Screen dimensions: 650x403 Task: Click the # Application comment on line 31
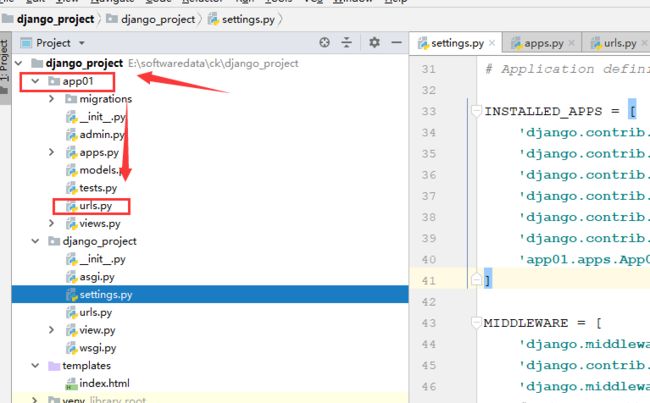pos(567,69)
